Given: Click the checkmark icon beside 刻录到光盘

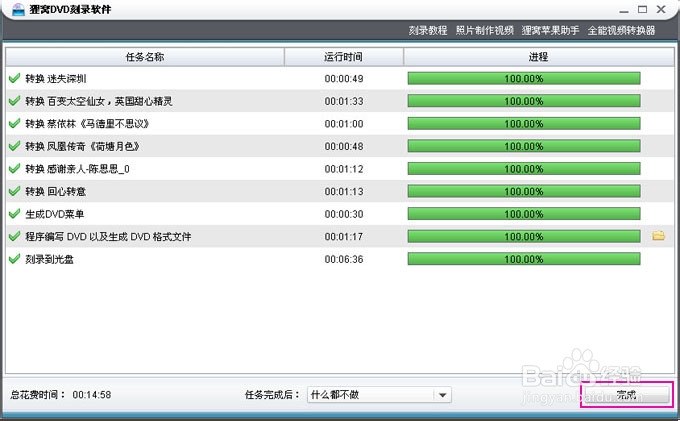Looking at the screenshot, I should (14, 258).
